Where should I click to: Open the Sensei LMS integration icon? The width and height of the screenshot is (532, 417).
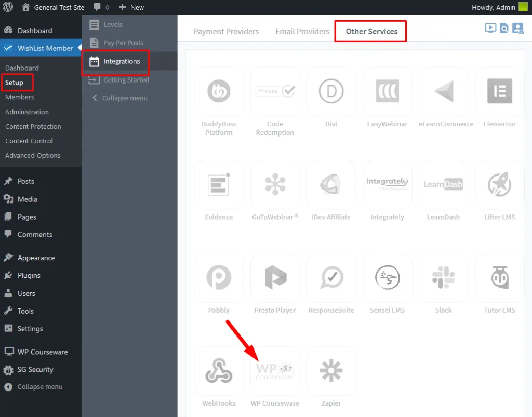(387, 277)
